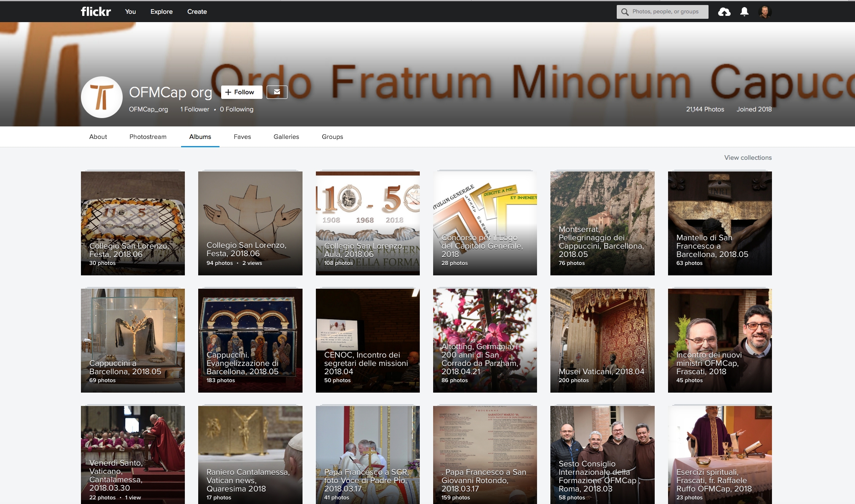
Task: Open the notifications bell
Action: point(744,12)
